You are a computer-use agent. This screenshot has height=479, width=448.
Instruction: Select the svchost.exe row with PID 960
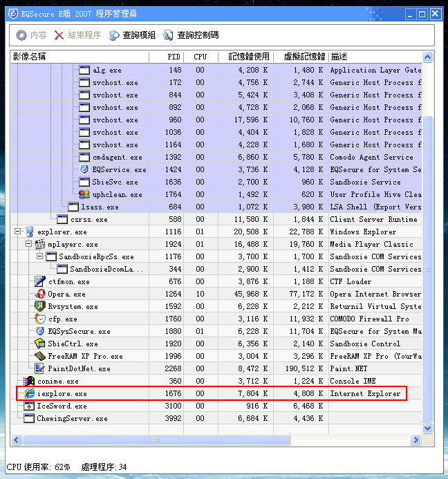[216, 120]
